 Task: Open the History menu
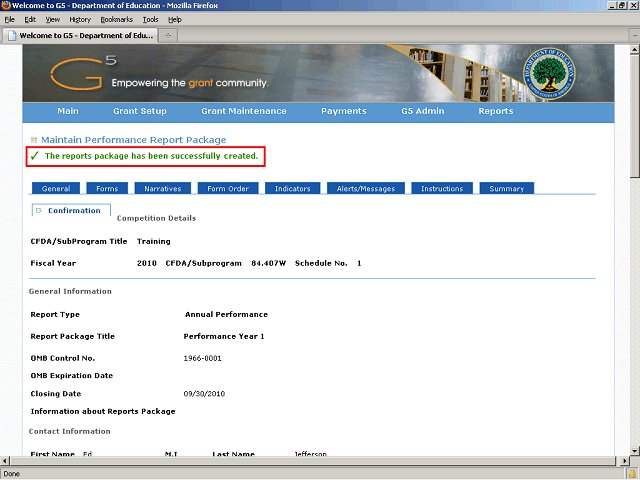pos(80,20)
